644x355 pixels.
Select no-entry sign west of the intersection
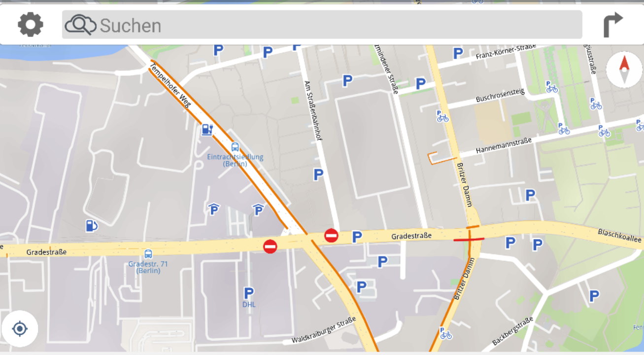tap(270, 246)
